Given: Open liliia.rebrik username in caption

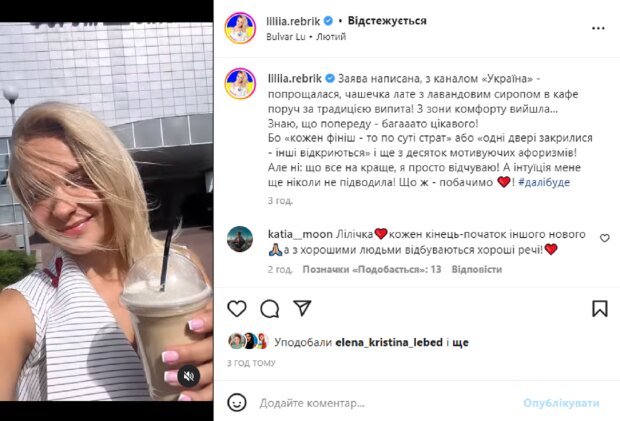Looking at the screenshot, I should (x=295, y=79).
